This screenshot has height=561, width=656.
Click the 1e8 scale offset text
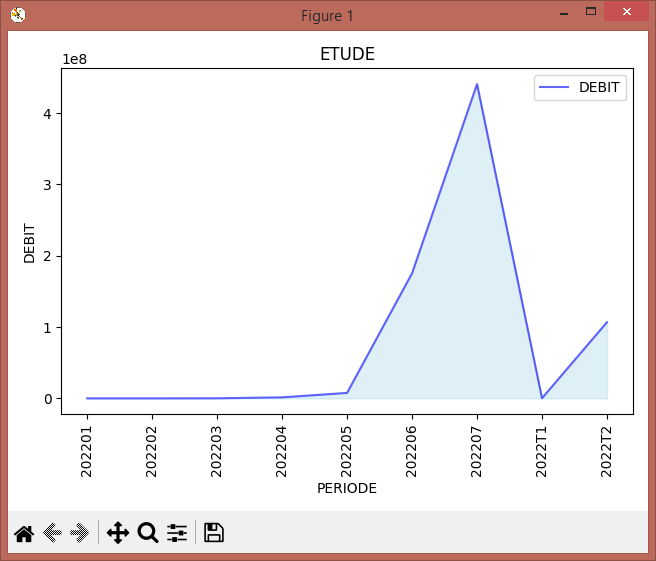click(74, 59)
